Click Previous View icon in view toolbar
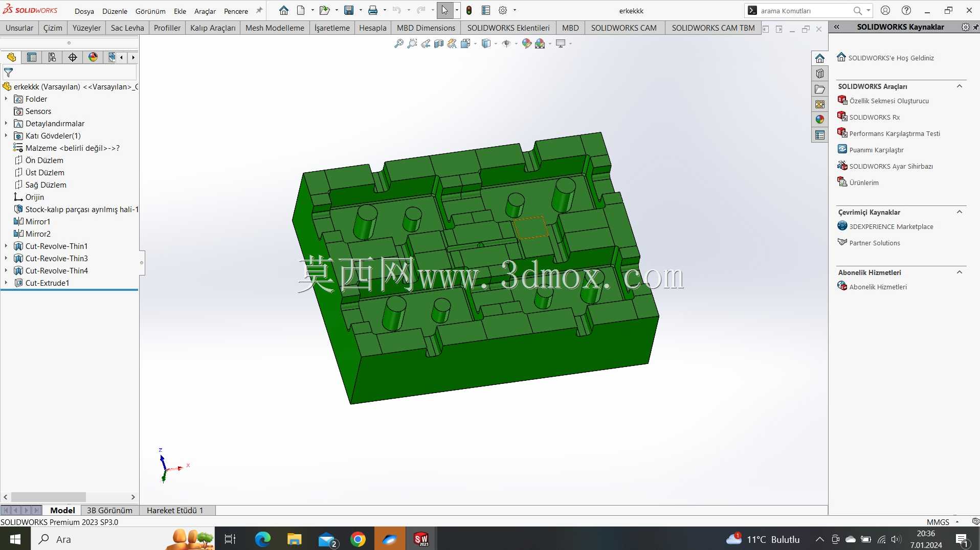The image size is (980, 550). pos(426,44)
